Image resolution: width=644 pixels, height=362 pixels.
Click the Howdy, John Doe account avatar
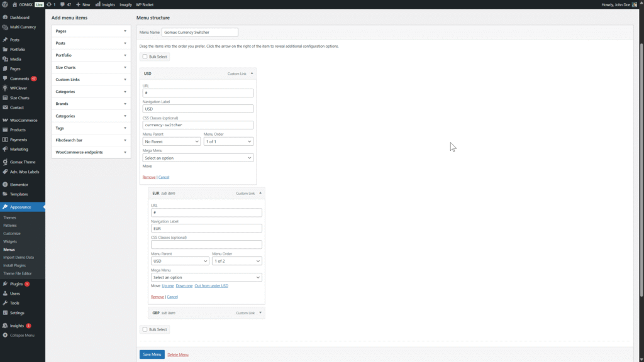click(635, 4)
